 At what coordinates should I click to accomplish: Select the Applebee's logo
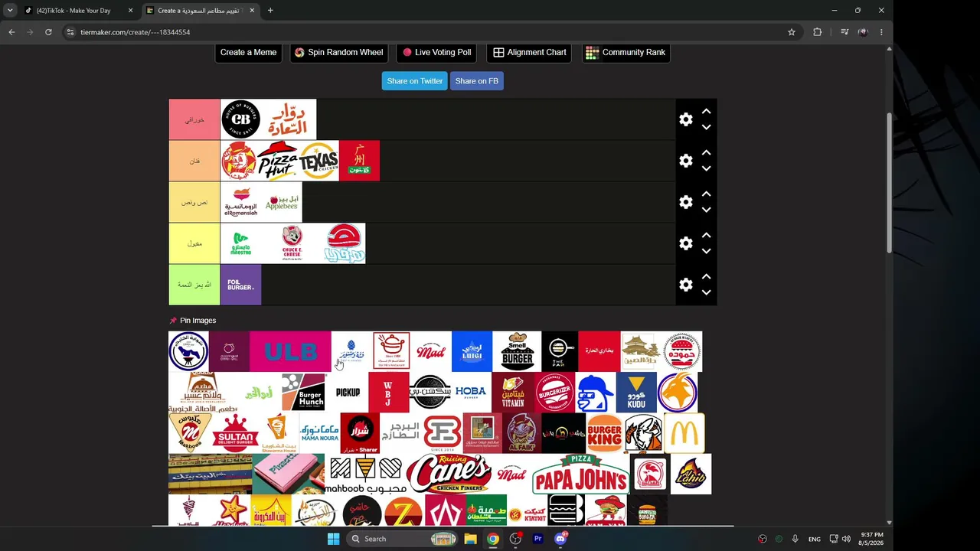(282, 202)
